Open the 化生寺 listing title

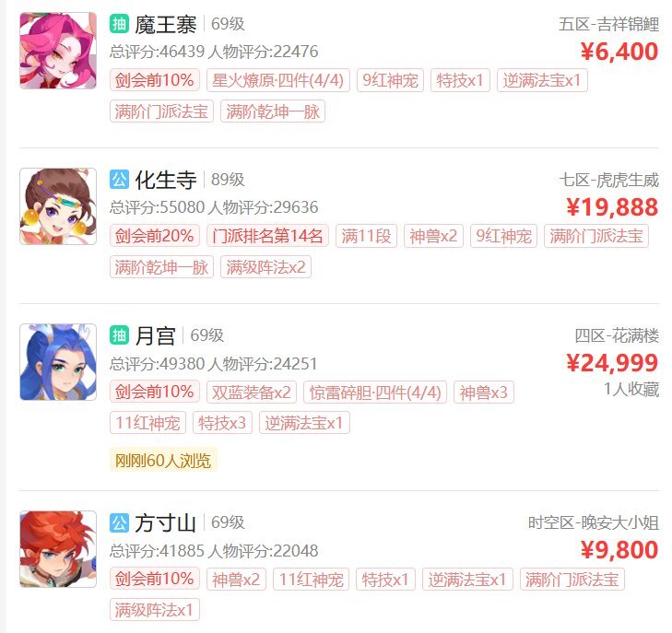click(x=165, y=180)
